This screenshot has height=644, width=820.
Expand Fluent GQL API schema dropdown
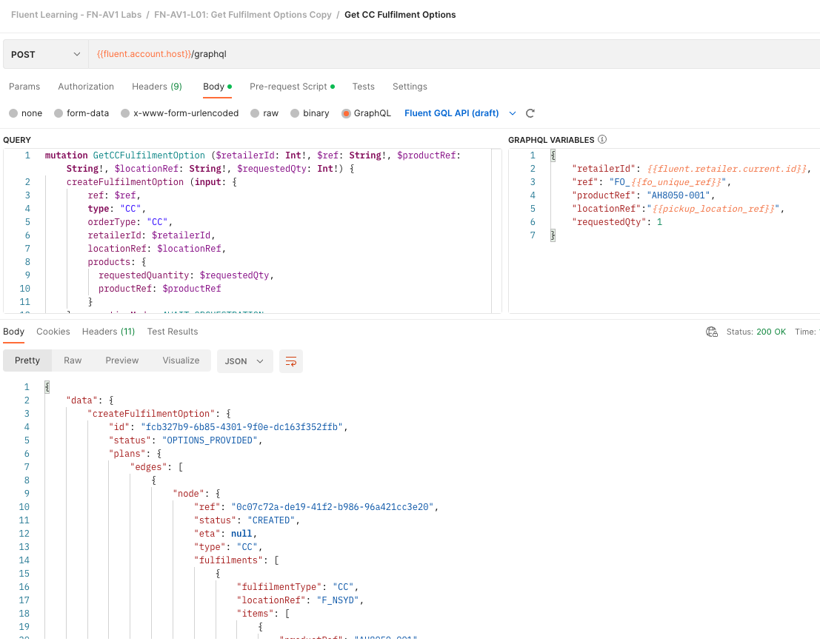(x=513, y=113)
